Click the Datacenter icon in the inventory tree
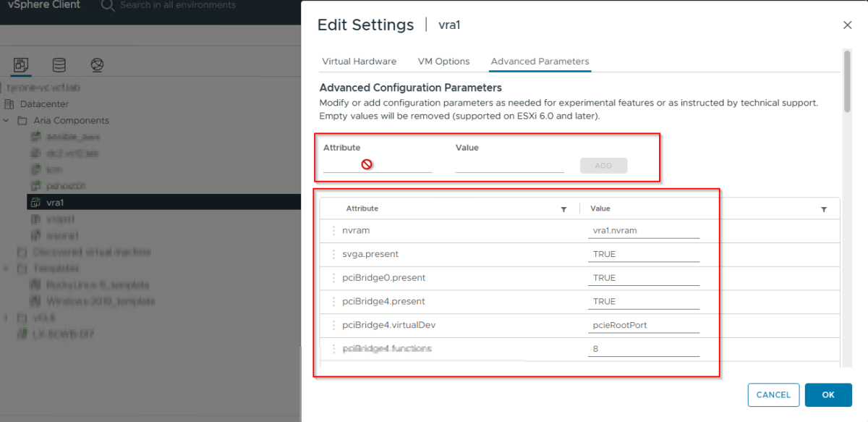This screenshot has width=868, height=422. pos(9,104)
